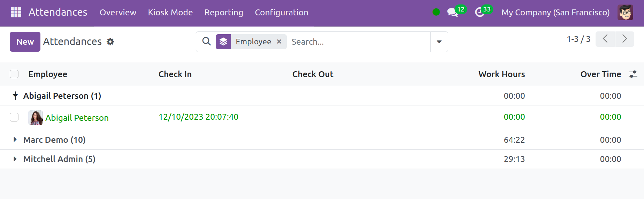Expand the Marc Demo group

(x=15, y=140)
